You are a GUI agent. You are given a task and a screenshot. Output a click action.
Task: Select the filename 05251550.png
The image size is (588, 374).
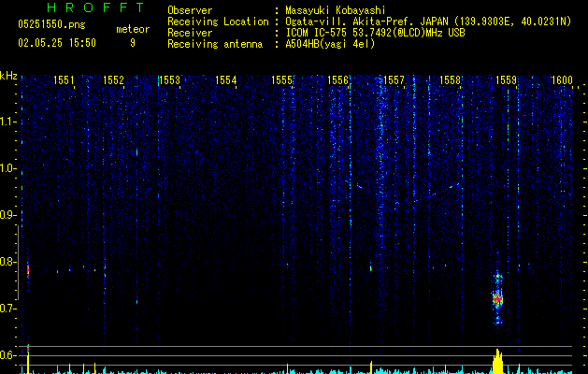(x=51, y=24)
